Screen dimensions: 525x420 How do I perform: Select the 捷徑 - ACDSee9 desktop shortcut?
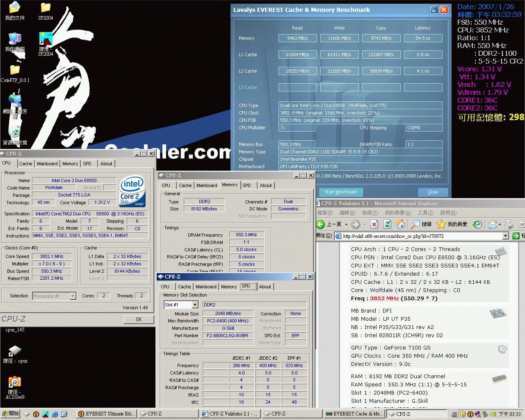coord(15,388)
